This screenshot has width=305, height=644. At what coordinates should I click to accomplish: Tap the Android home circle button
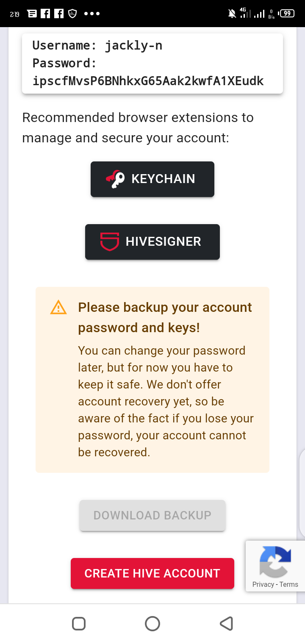coord(152,624)
